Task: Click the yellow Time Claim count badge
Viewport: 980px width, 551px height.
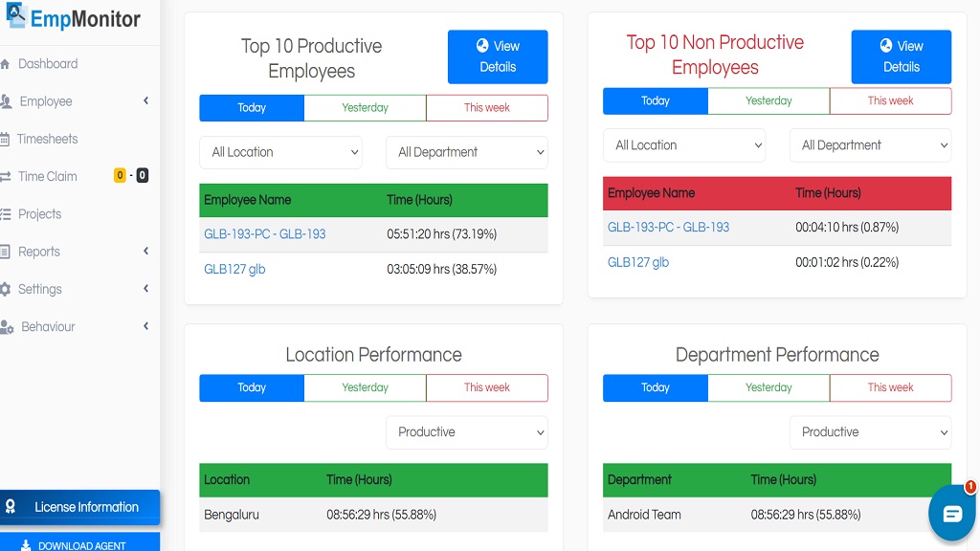Action: click(x=120, y=176)
